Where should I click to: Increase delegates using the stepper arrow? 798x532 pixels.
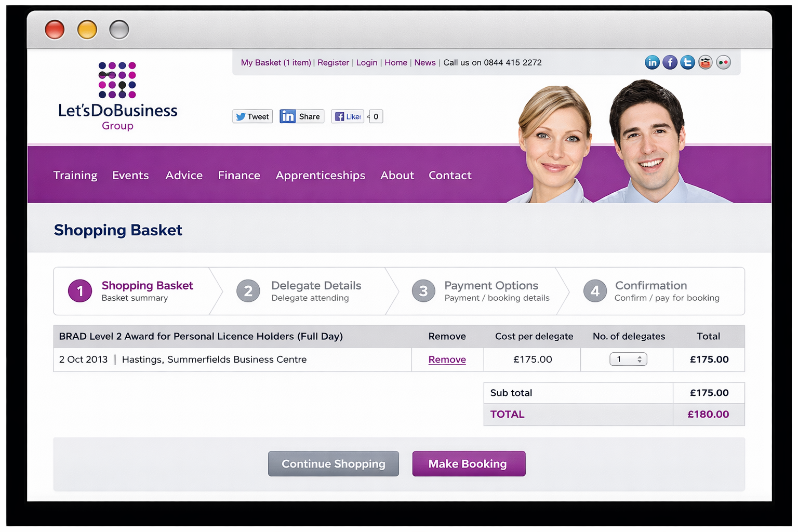click(x=640, y=356)
